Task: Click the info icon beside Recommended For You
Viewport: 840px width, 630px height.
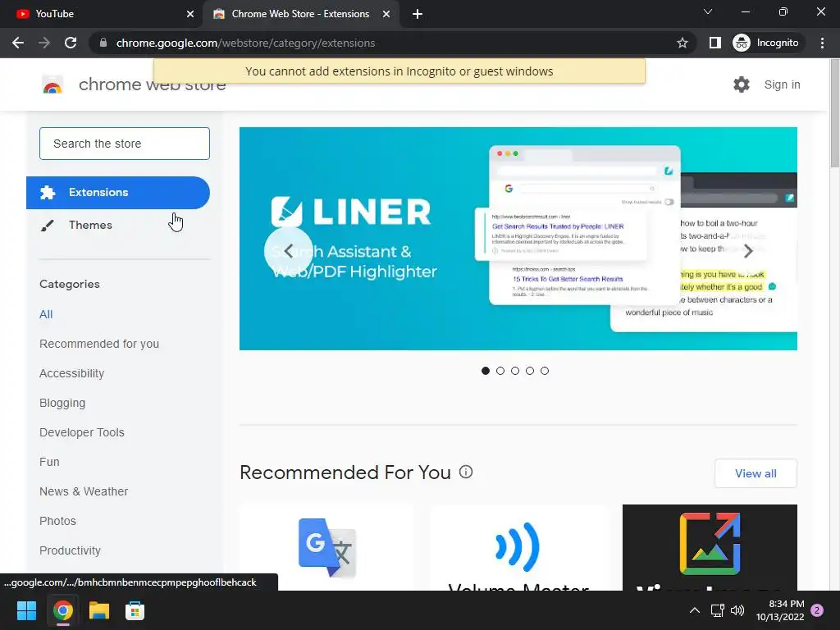Action: click(466, 472)
